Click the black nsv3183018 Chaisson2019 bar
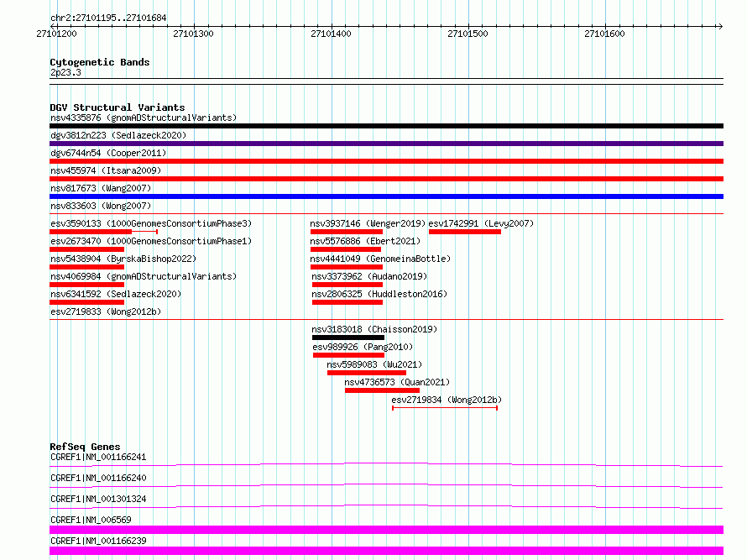This screenshot has width=747, height=560. coord(348,338)
